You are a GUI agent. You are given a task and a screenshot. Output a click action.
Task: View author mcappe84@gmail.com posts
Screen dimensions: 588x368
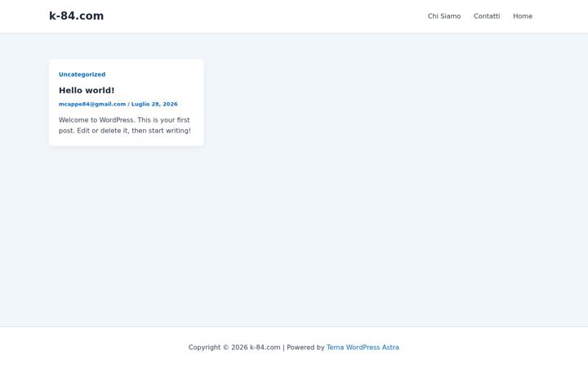pos(92,104)
